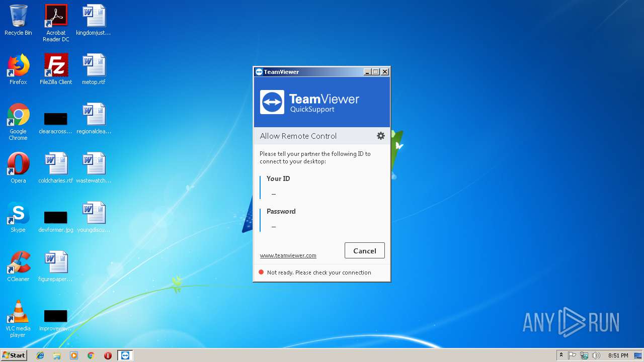Select the regionalclea document icon

point(94,119)
